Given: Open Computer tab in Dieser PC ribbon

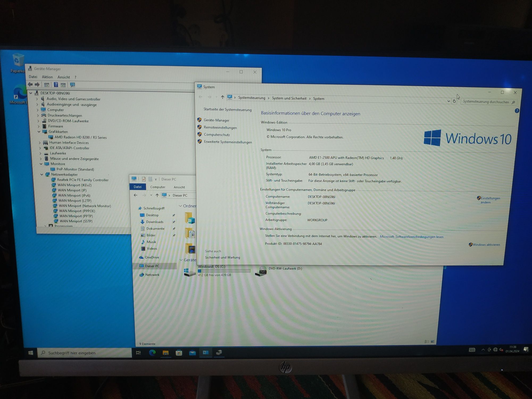Looking at the screenshot, I should (x=158, y=187).
